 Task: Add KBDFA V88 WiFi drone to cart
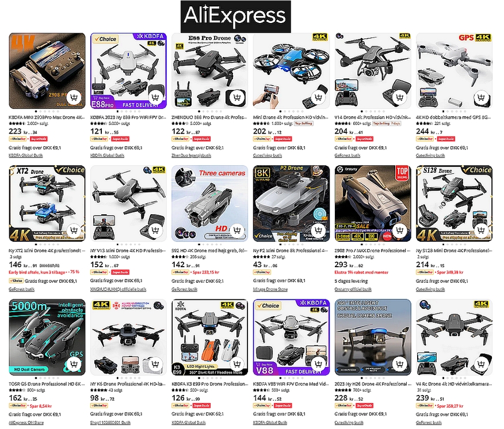tap(319, 364)
